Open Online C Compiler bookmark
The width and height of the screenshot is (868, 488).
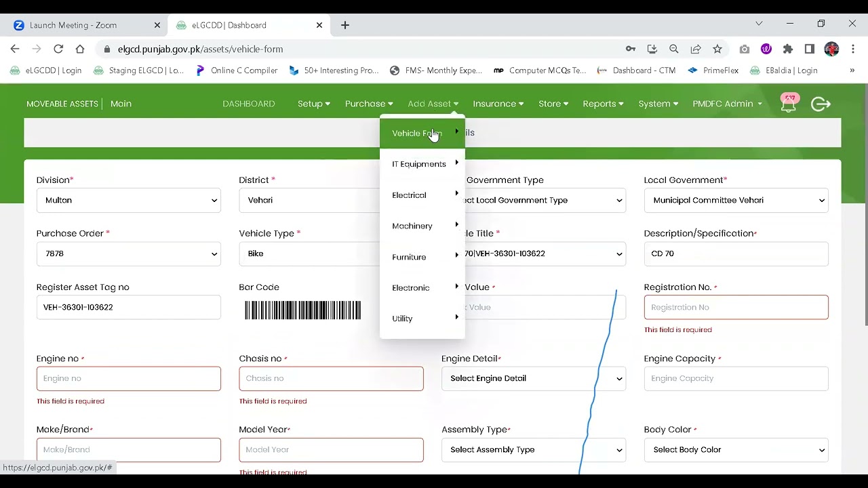point(237,70)
